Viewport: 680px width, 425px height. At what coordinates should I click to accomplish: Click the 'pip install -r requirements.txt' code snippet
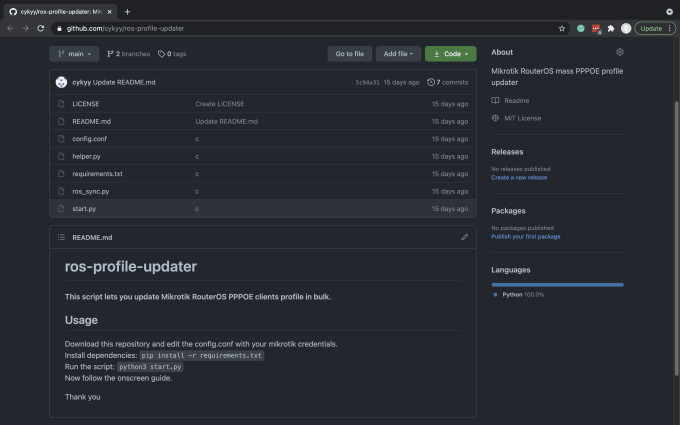[x=202, y=355]
